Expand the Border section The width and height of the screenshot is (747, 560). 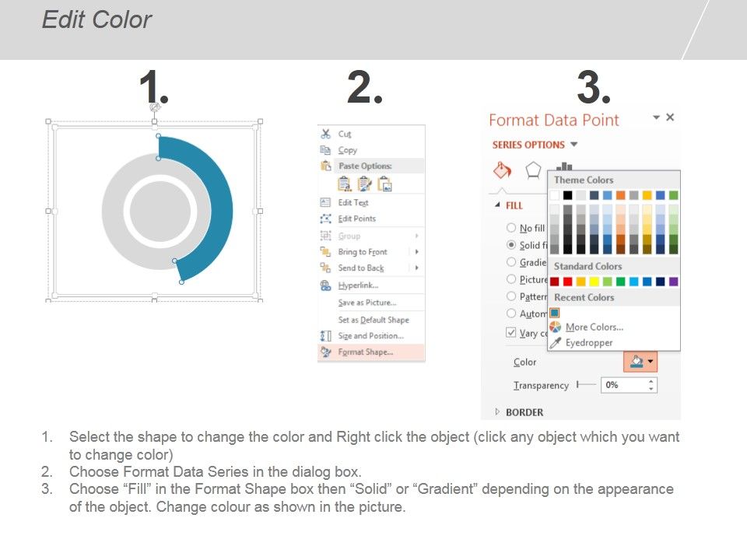(519, 412)
